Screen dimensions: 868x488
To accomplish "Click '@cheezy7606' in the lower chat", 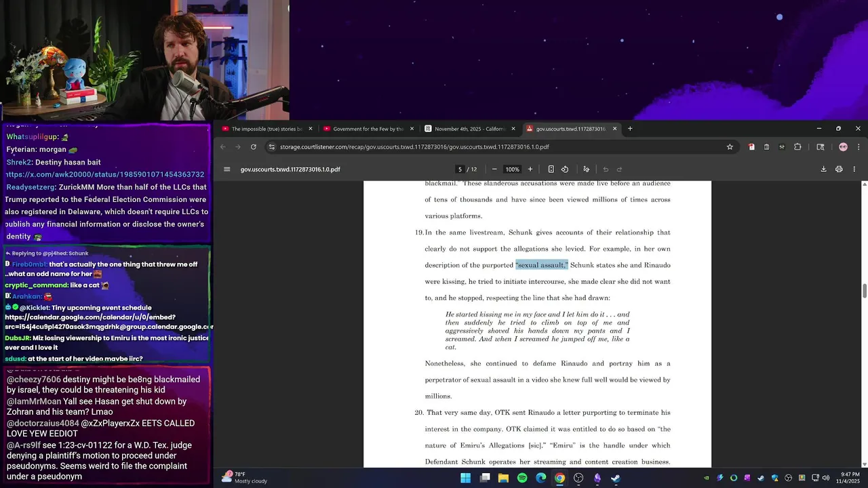I will coord(34,380).
